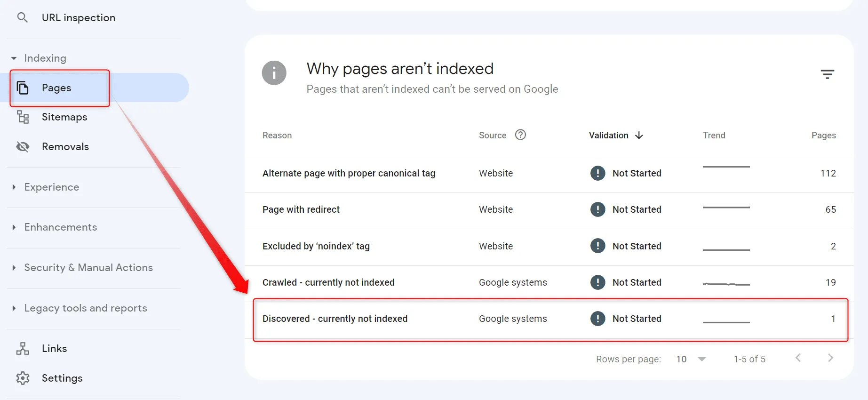Open the rows per page dropdown
868x400 pixels.
tap(691, 359)
